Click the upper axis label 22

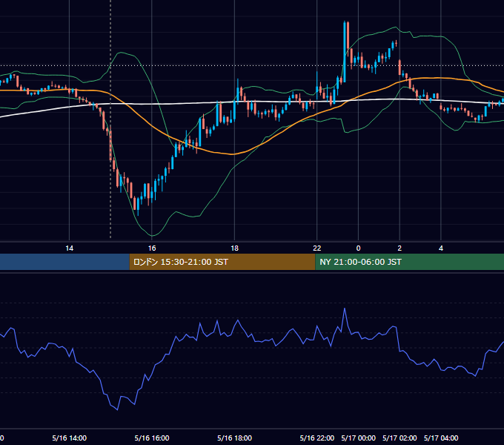pyautogui.click(x=317, y=248)
